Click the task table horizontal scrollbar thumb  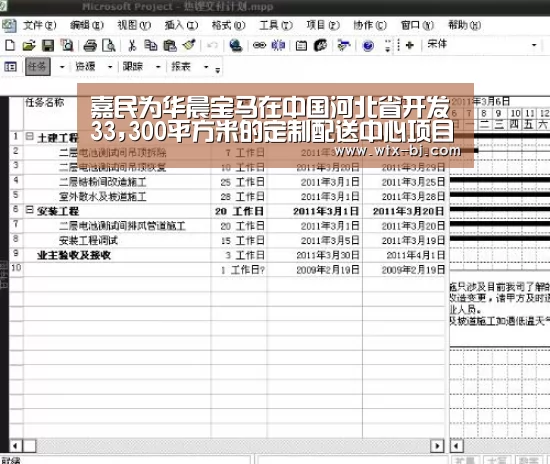coord(29,446)
